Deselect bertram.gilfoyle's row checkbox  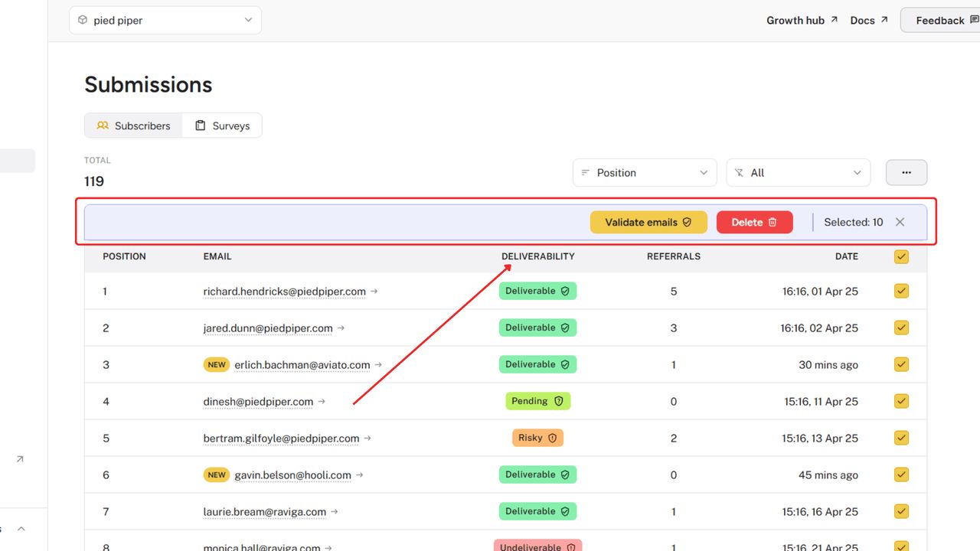[901, 438]
